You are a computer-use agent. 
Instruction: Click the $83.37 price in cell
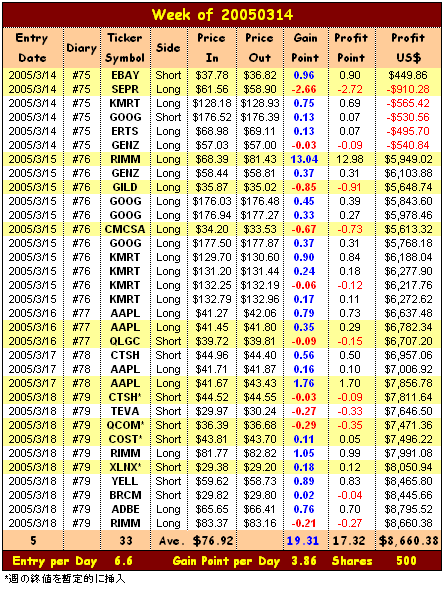[212, 523]
